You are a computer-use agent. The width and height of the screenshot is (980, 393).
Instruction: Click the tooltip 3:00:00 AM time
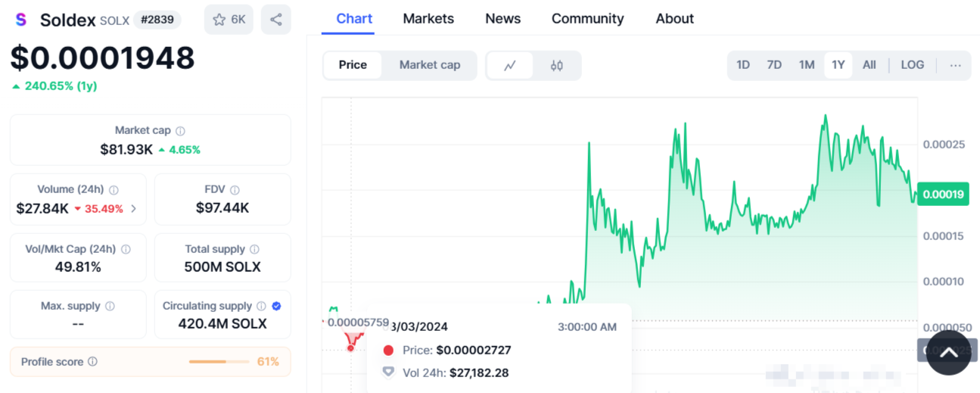[x=587, y=327]
